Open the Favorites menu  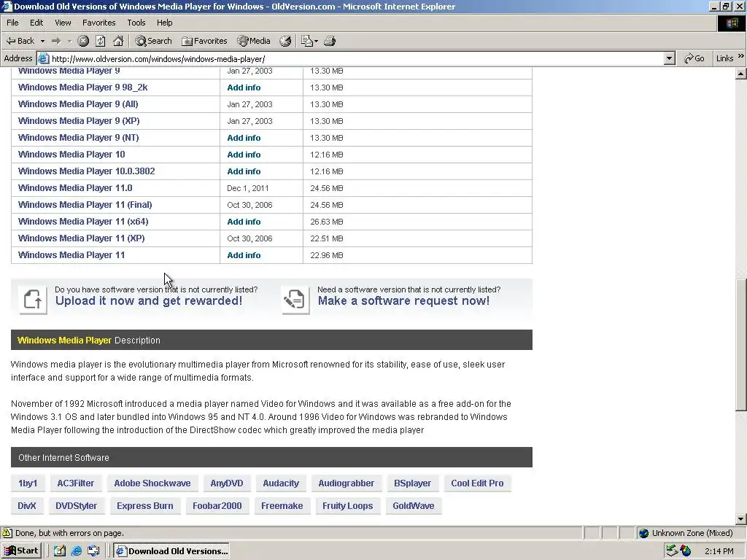point(98,23)
